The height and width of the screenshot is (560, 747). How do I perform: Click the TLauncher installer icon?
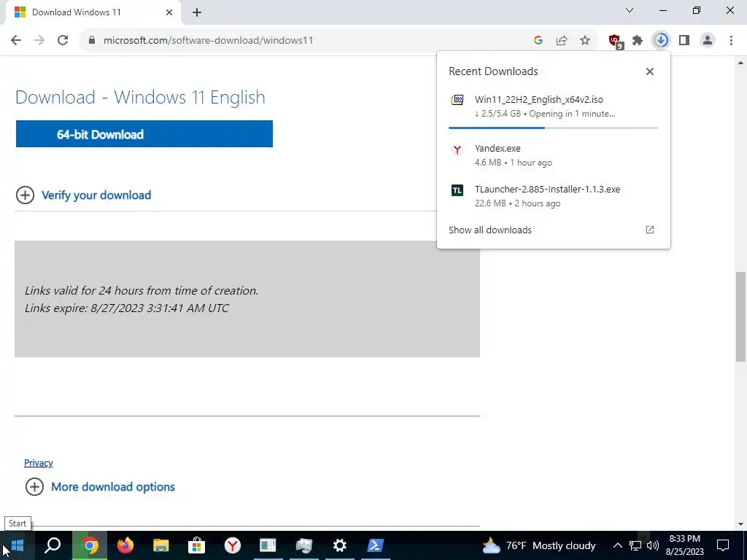457,190
